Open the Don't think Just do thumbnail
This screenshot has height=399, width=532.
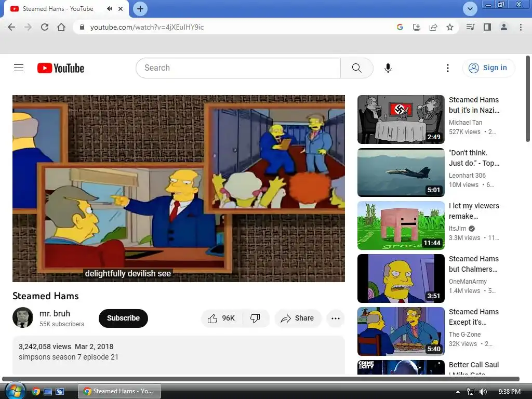click(401, 172)
